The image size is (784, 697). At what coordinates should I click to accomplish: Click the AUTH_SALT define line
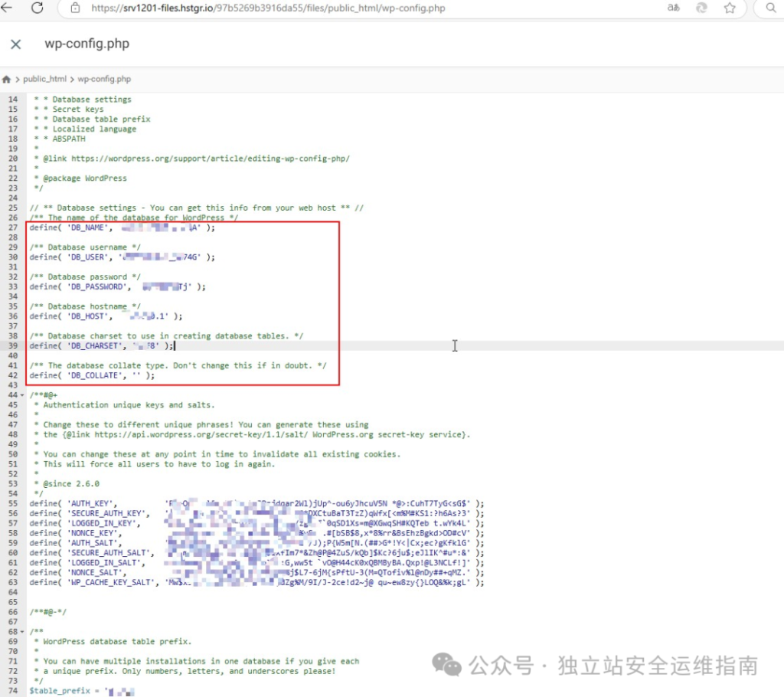coord(256,543)
